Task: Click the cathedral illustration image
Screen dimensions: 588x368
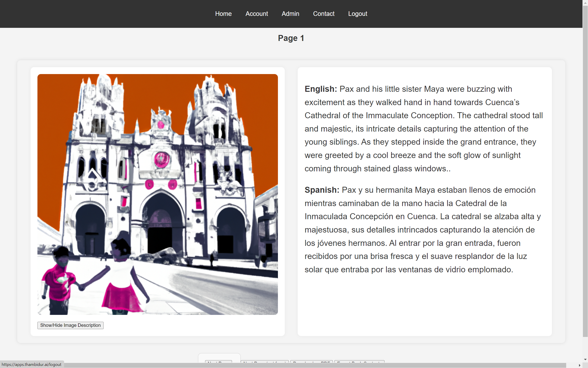Action: pos(157,194)
